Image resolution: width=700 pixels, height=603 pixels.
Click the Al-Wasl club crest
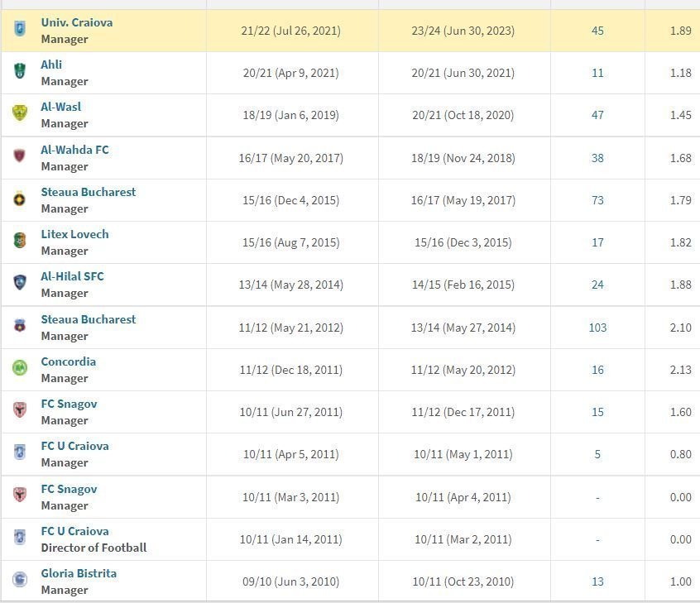pyautogui.click(x=20, y=112)
